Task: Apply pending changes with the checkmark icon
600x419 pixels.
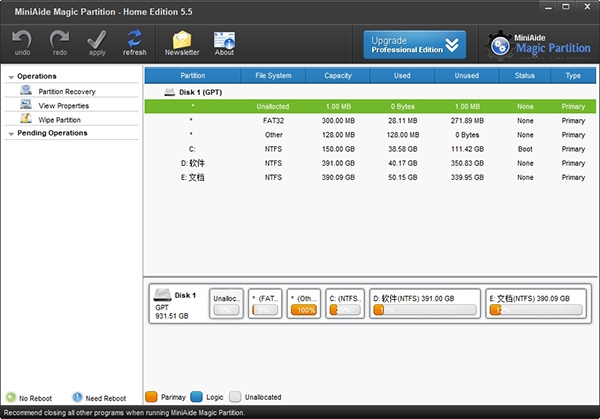Action: pos(97,43)
